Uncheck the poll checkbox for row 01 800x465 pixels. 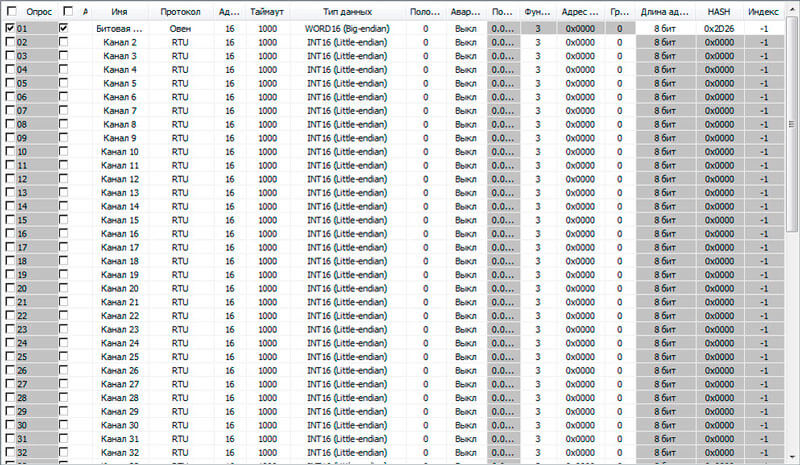pyautogui.click(x=10, y=29)
